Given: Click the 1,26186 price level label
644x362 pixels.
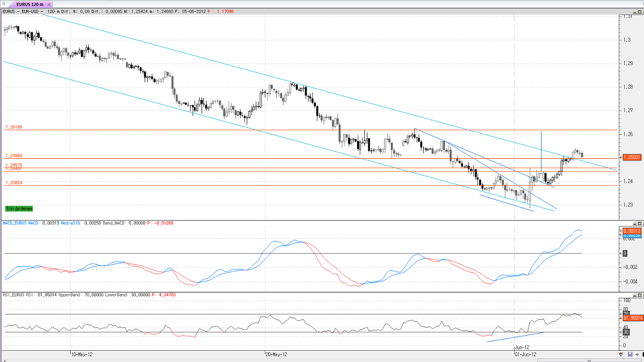Looking at the screenshot, I should 14,127.
